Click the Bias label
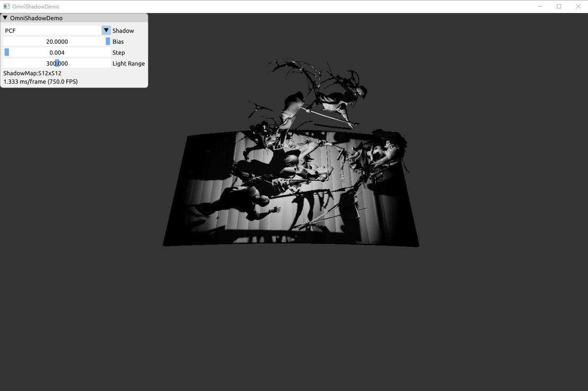588x391 pixels. click(118, 42)
